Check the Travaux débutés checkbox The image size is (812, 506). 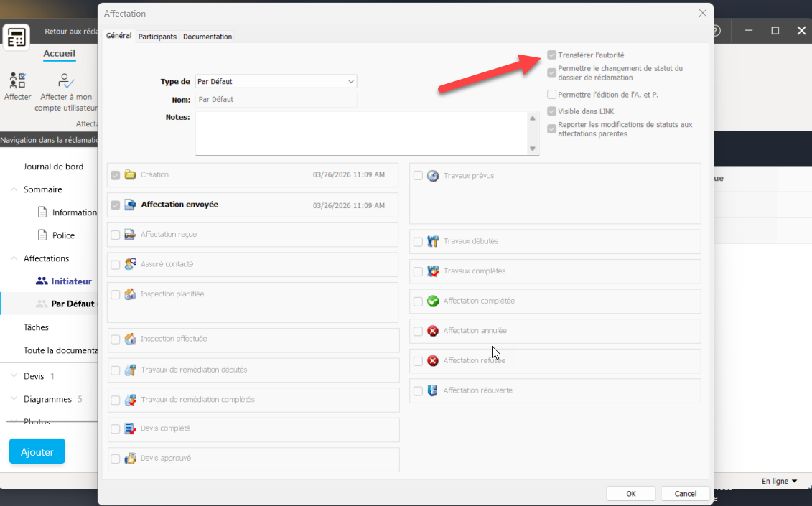point(418,242)
